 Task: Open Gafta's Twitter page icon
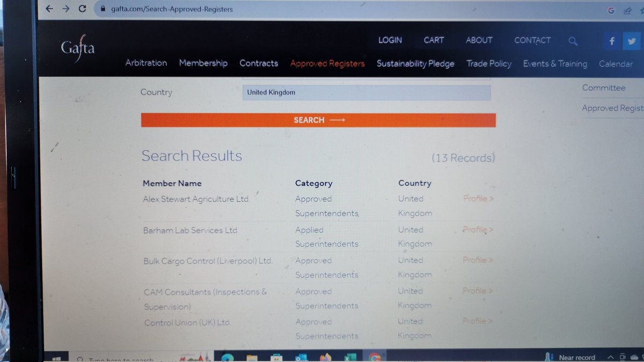(x=632, y=41)
